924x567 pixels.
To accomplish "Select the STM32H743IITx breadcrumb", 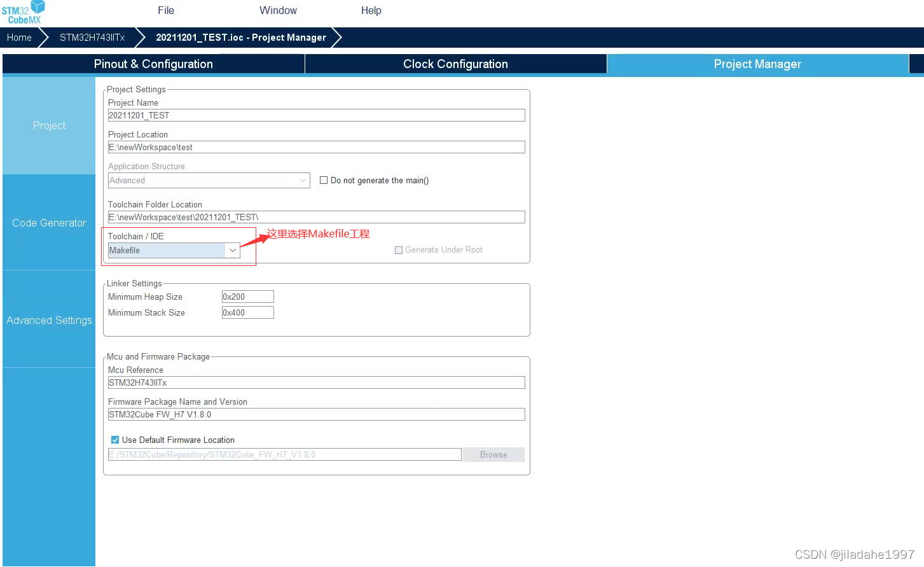I will pos(92,38).
